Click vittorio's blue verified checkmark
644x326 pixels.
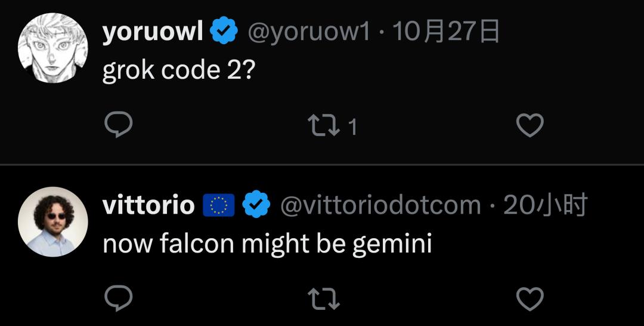tap(258, 205)
